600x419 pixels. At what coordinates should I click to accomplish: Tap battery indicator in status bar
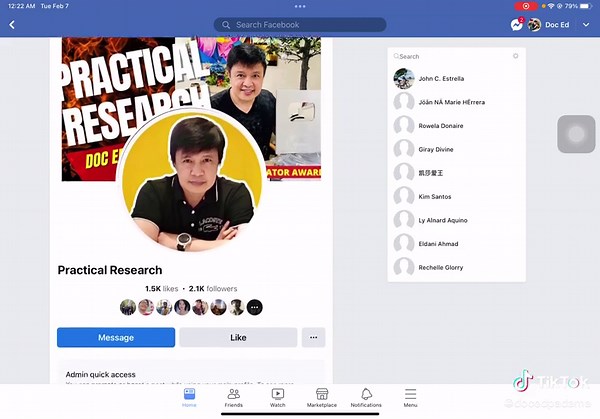point(586,6)
